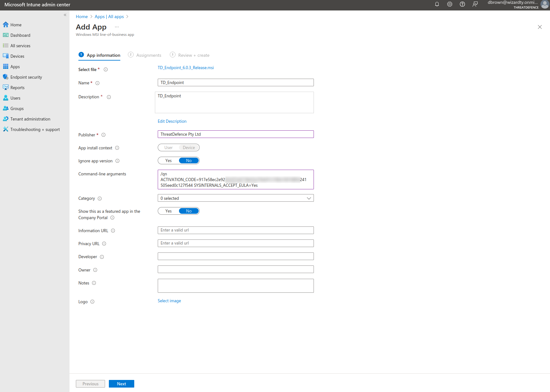Set App install context to User

tap(169, 148)
